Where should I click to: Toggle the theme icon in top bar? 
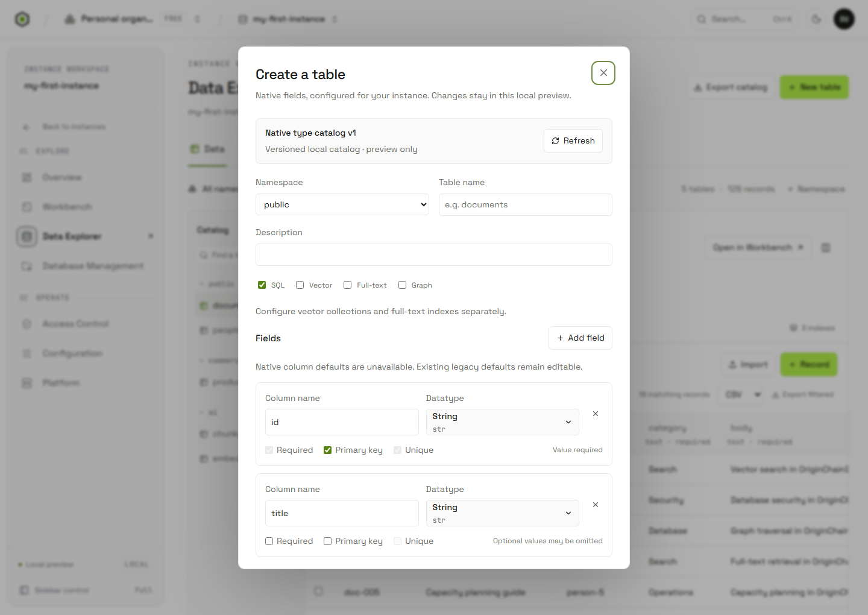click(x=816, y=19)
